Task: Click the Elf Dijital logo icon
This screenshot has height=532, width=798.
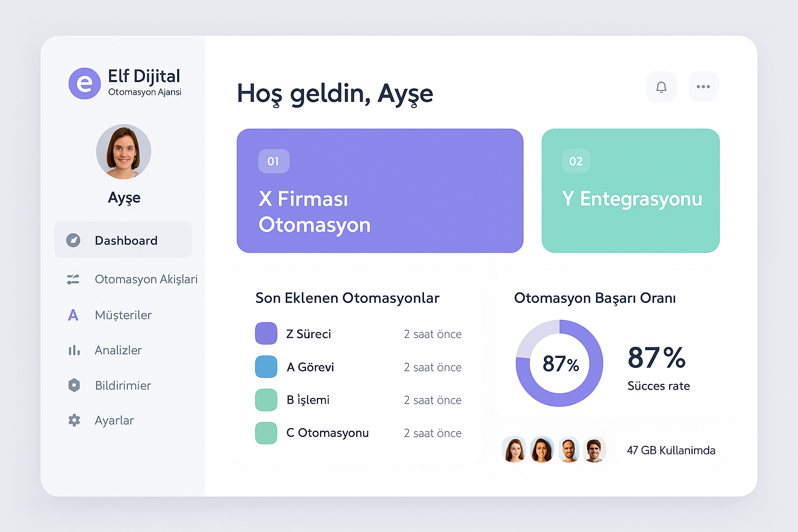Action: click(x=84, y=83)
